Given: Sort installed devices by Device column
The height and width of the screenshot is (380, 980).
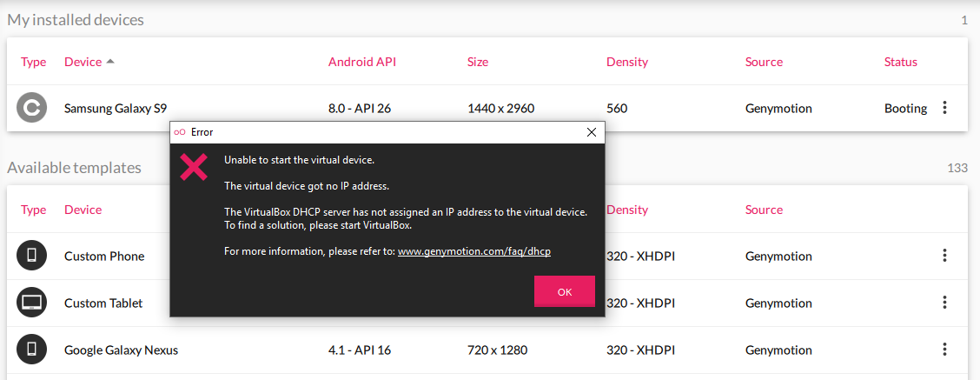Looking at the screenshot, I should pyautogui.click(x=83, y=62).
